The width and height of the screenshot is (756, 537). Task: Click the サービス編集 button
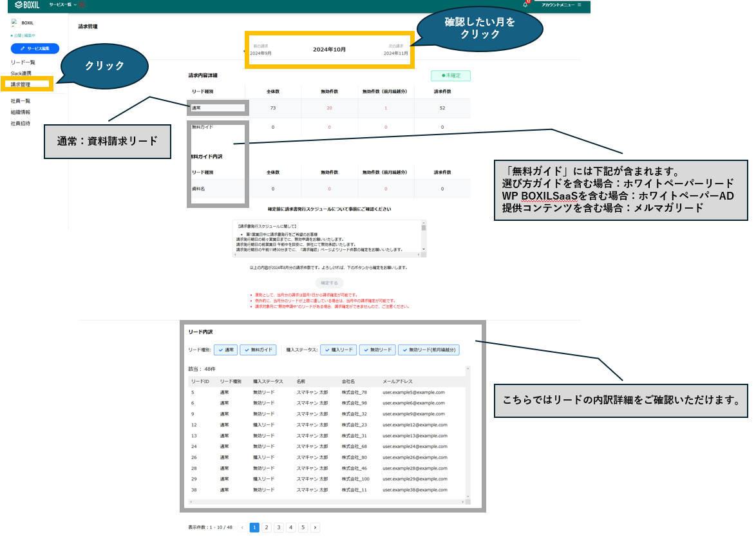click(35, 48)
